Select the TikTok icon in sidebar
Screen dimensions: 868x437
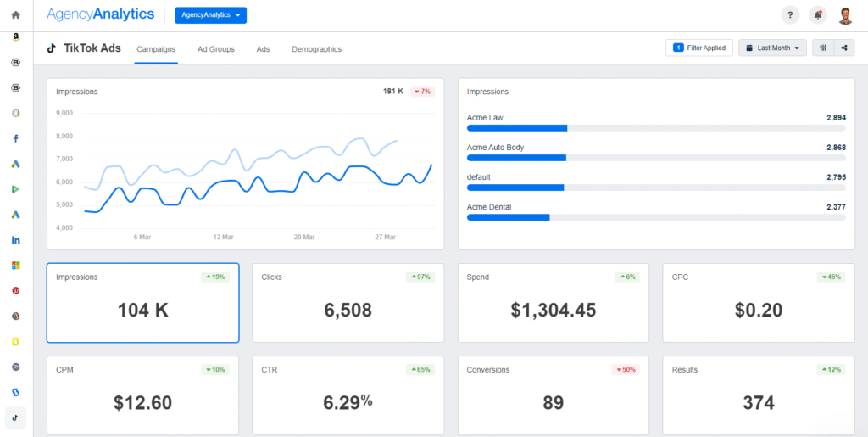(15, 417)
